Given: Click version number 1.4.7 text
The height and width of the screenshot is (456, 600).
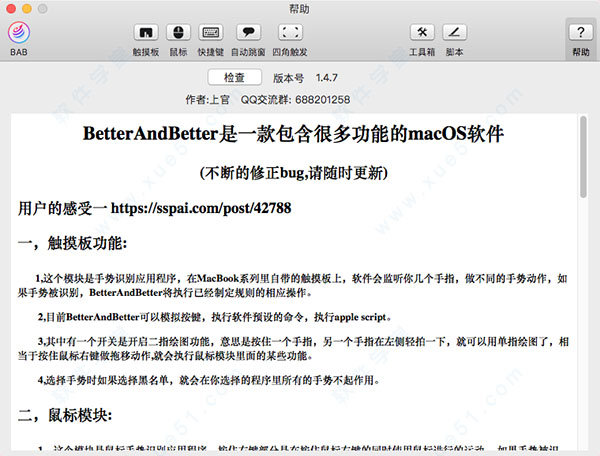Looking at the screenshot, I should coord(326,78).
